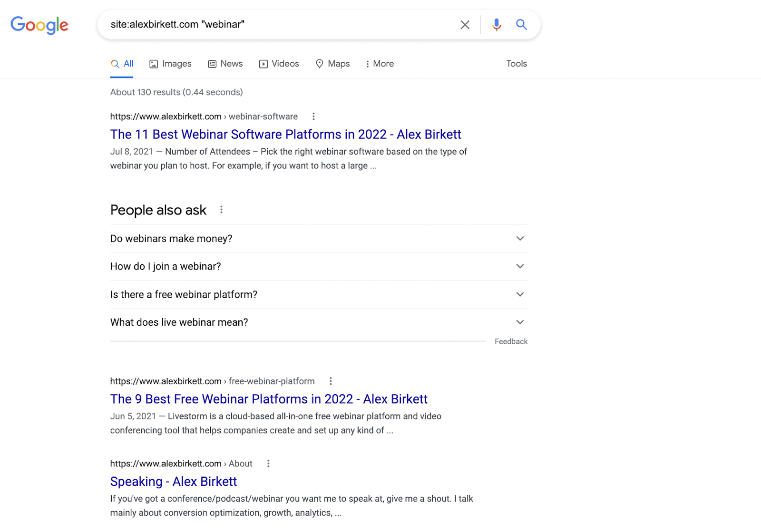Open "The 9 Best Free Webinar Platforms" result

click(269, 399)
